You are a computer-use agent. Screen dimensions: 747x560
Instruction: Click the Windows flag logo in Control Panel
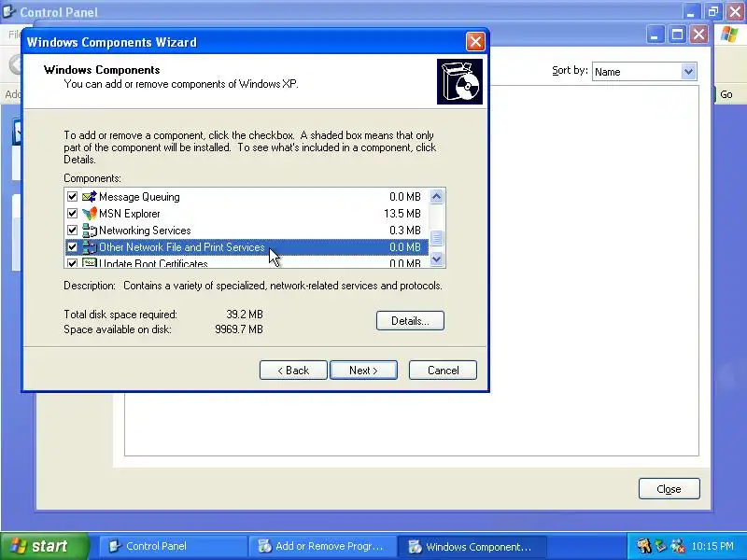click(x=729, y=35)
